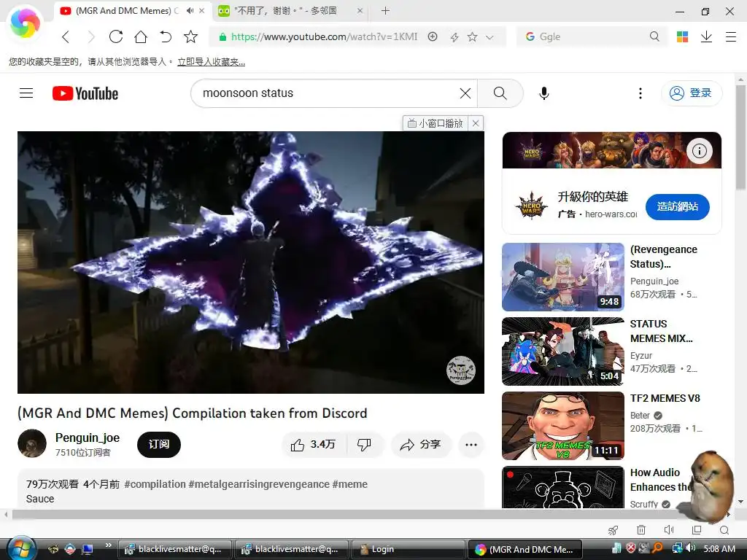Click the 登录 sign-in button
This screenshot has height=560, width=747.
coord(692,93)
